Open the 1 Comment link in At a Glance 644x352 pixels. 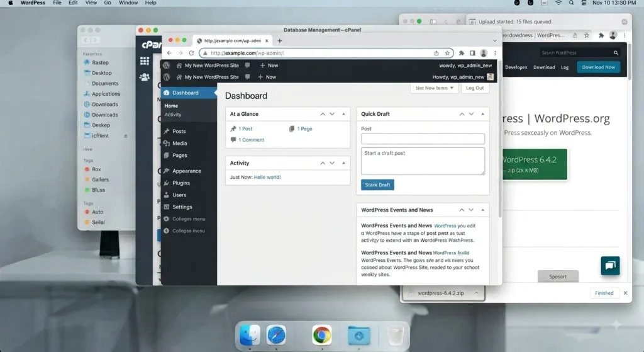click(251, 140)
